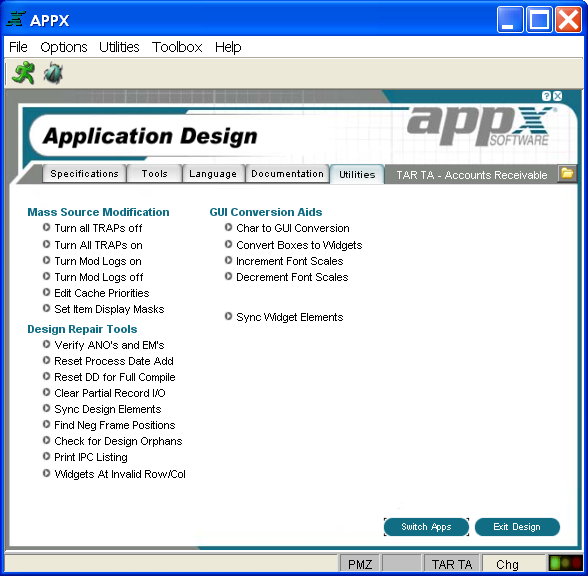Switch to the Language tab

213,174
